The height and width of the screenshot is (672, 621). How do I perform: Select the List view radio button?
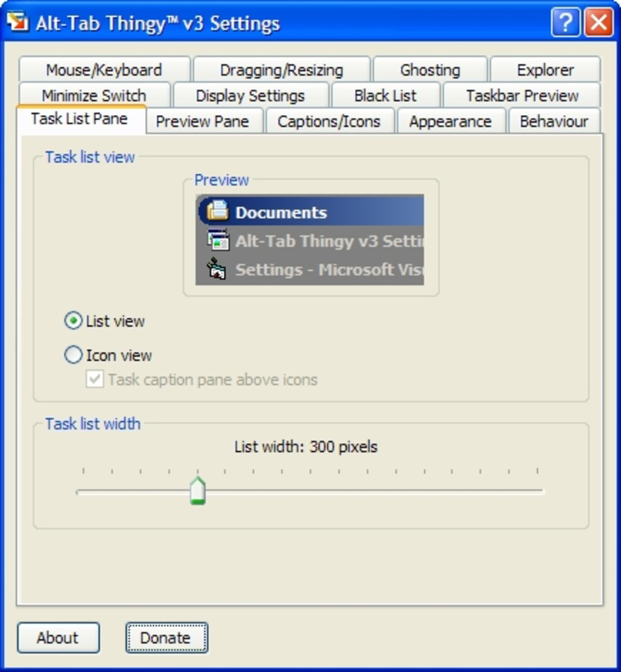point(73,321)
